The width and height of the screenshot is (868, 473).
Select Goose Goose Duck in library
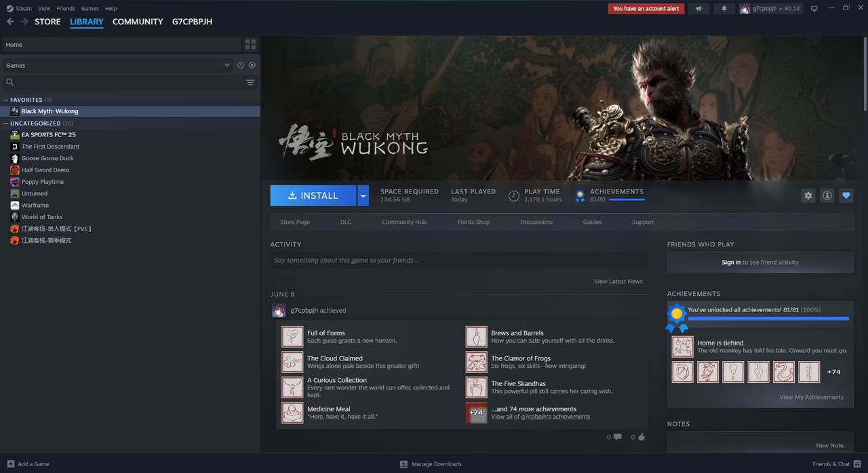[47, 158]
